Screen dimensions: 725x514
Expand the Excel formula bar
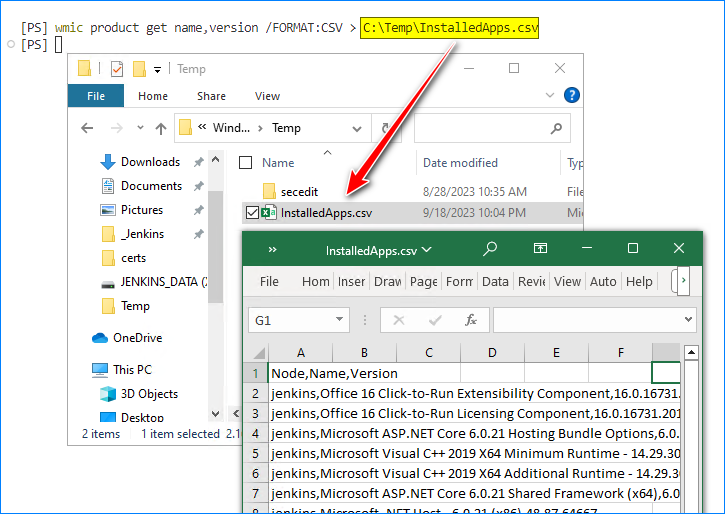click(688, 319)
